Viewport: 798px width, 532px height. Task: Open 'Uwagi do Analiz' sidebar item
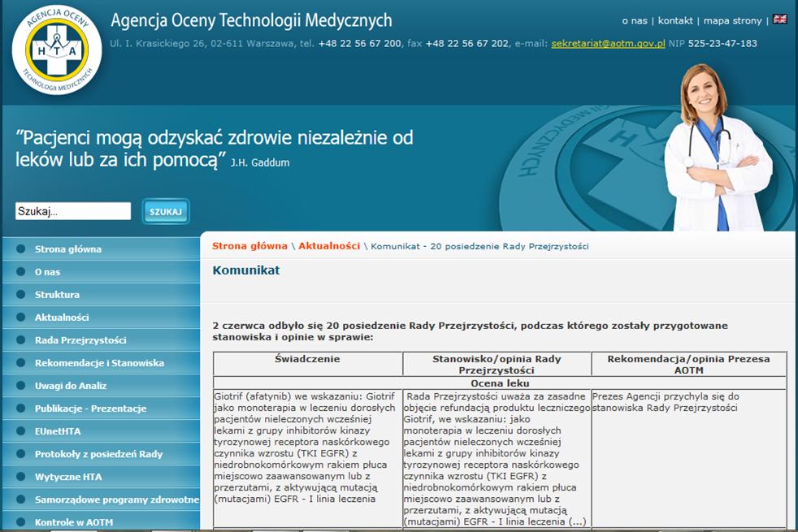pos(71,386)
